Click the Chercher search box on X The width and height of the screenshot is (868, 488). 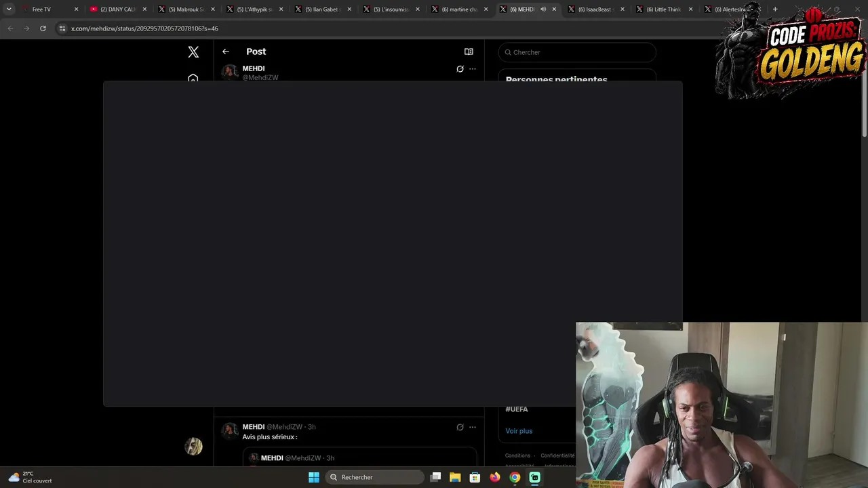coord(577,52)
